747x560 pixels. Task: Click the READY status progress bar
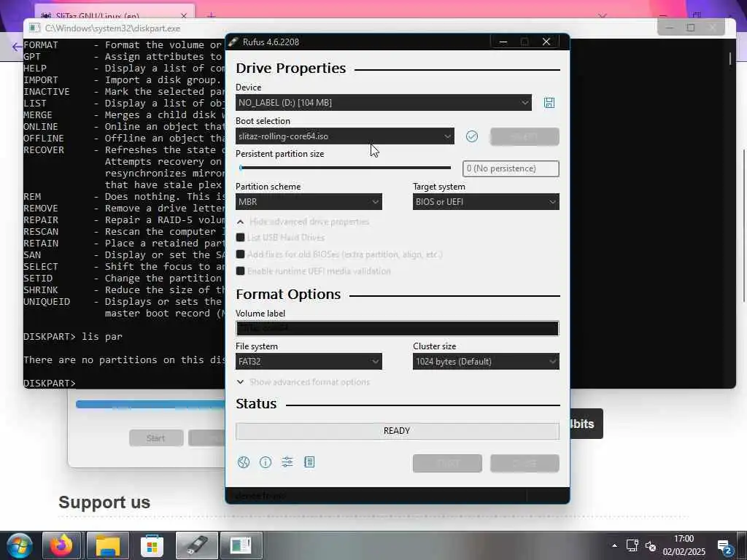point(398,431)
